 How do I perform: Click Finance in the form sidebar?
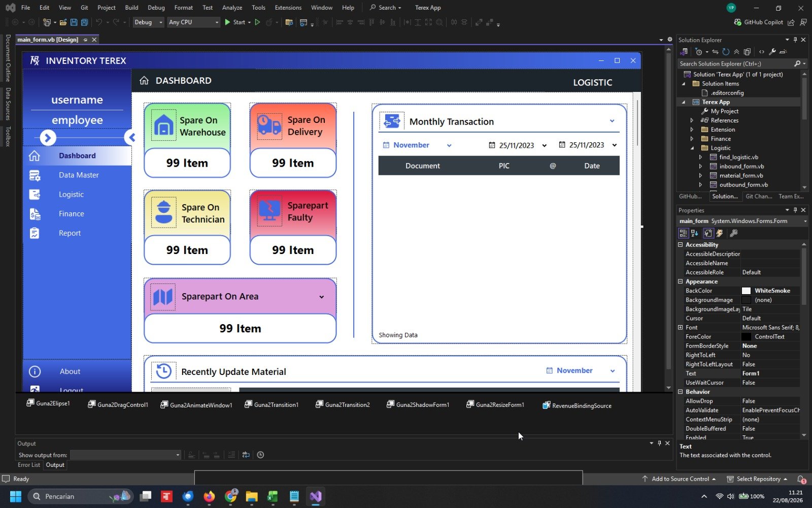coord(72,213)
